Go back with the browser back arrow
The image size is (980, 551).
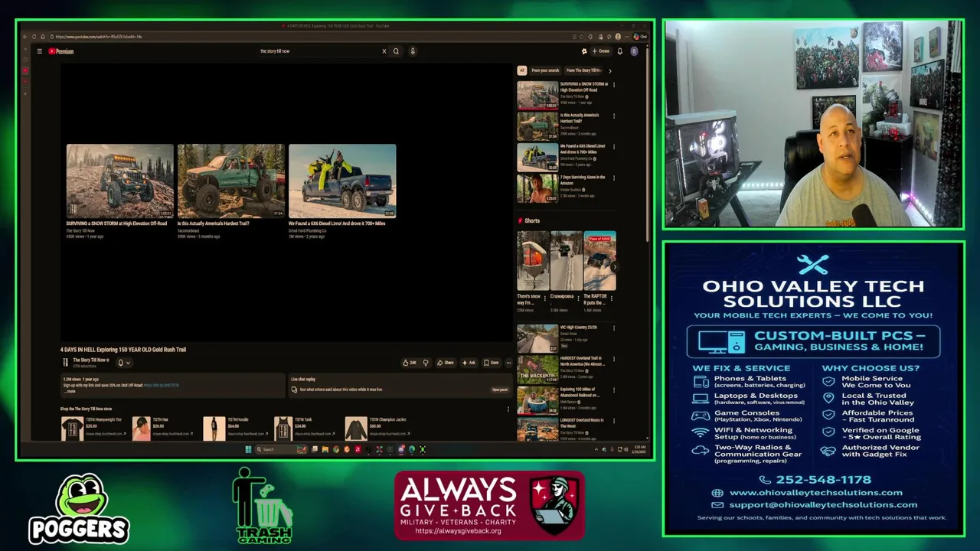tap(25, 37)
